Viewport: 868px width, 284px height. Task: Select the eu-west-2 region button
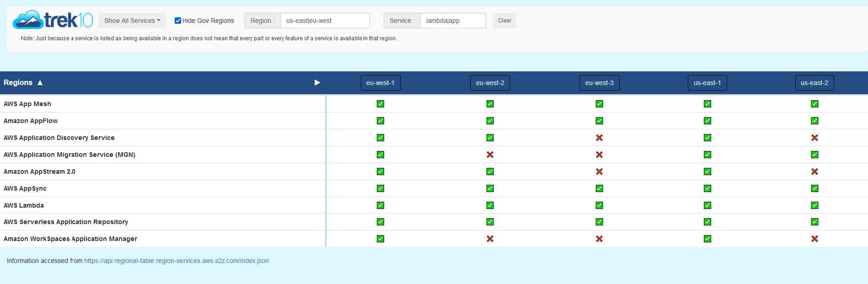(x=490, y=83)
